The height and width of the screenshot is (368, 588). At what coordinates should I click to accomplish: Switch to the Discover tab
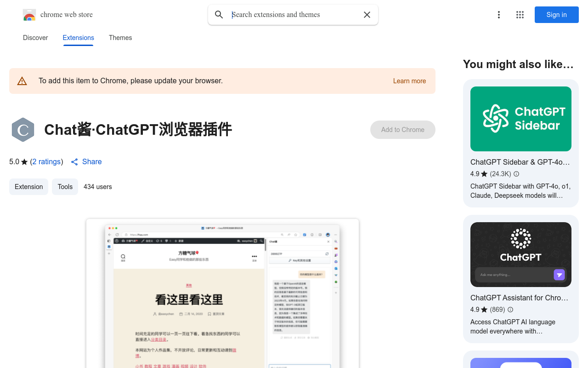coord(35,38)
